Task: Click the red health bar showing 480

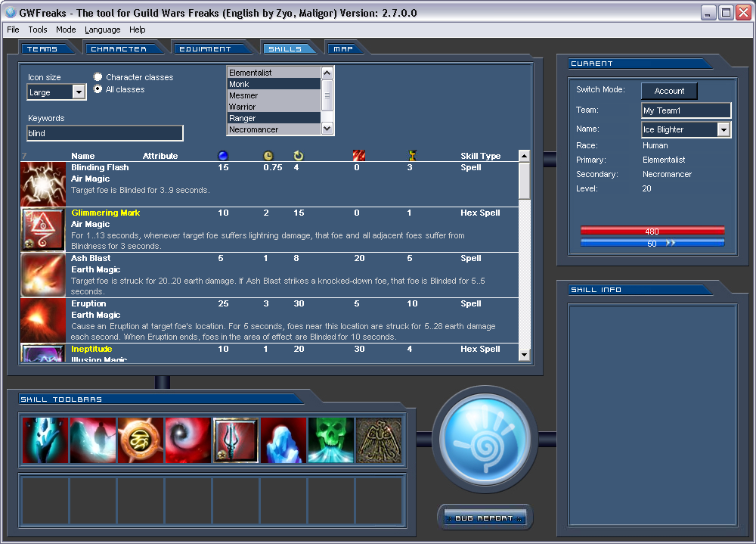Action: coord(652,232)
